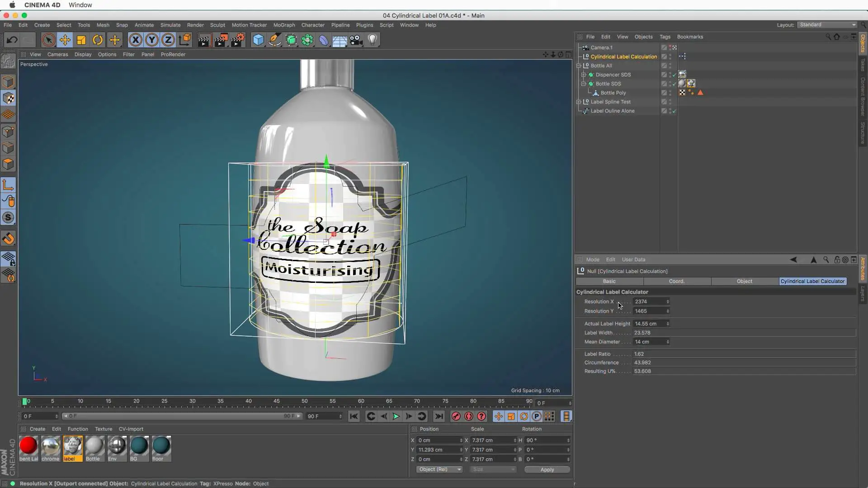This screenshot has width=868, height=488.
Task: Step the Mean Diameter value spinner
Action: (x=668, y=342)
